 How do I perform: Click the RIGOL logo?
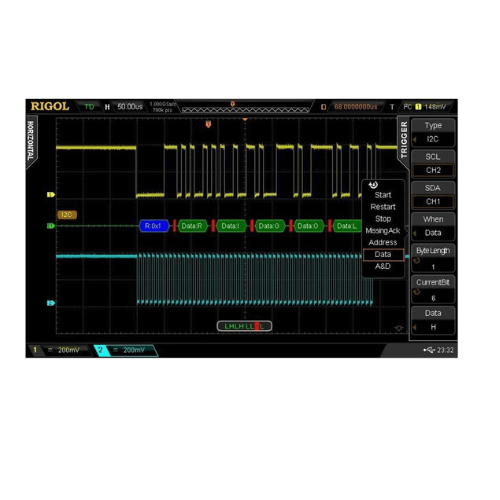[50, 106]
